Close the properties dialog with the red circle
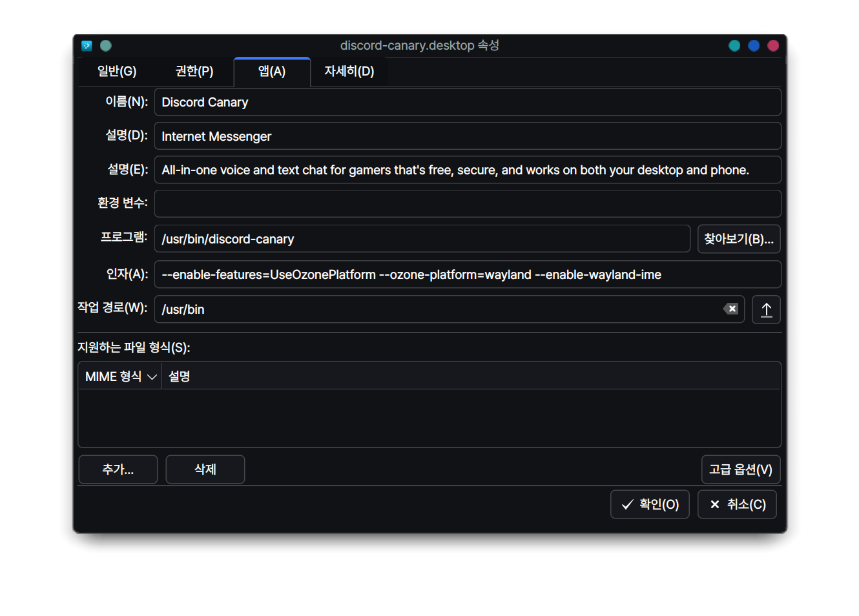The width and height of the screenshot is (859, 616). click(x=773, y=46)
